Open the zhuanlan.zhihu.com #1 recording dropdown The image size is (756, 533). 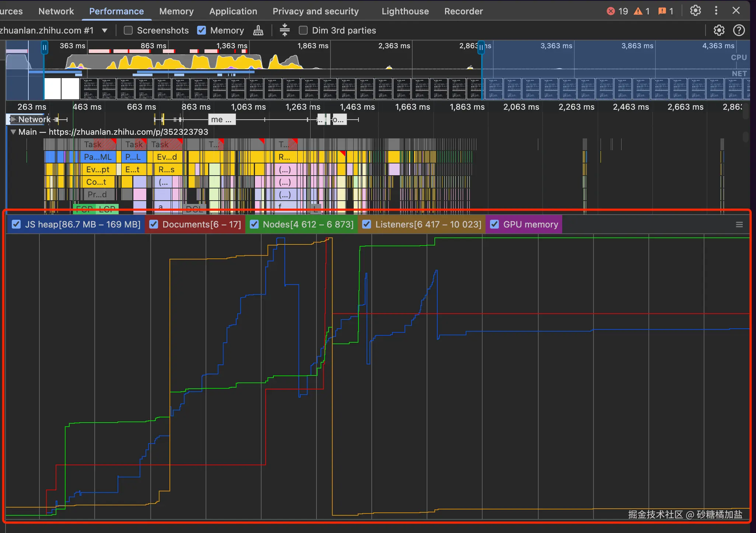[x=105, y=30]
